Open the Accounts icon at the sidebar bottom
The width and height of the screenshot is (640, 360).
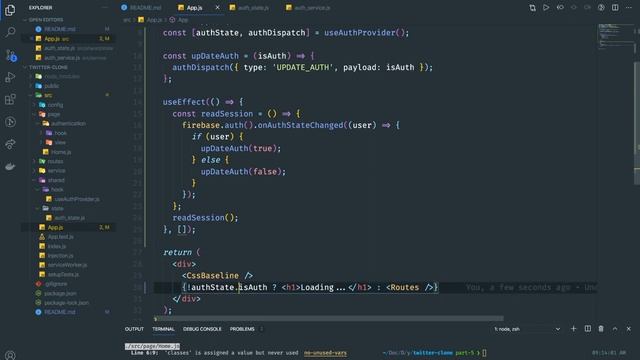10,355
